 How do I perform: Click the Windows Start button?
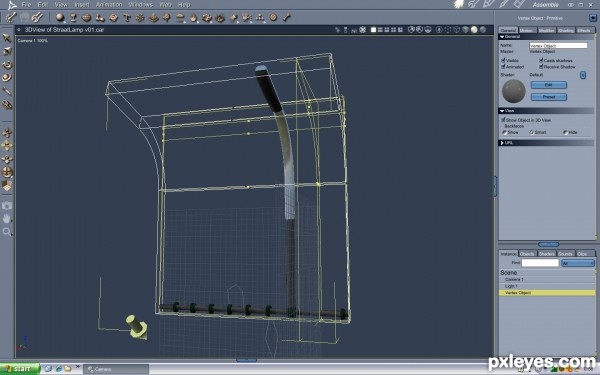click(19, 369)
